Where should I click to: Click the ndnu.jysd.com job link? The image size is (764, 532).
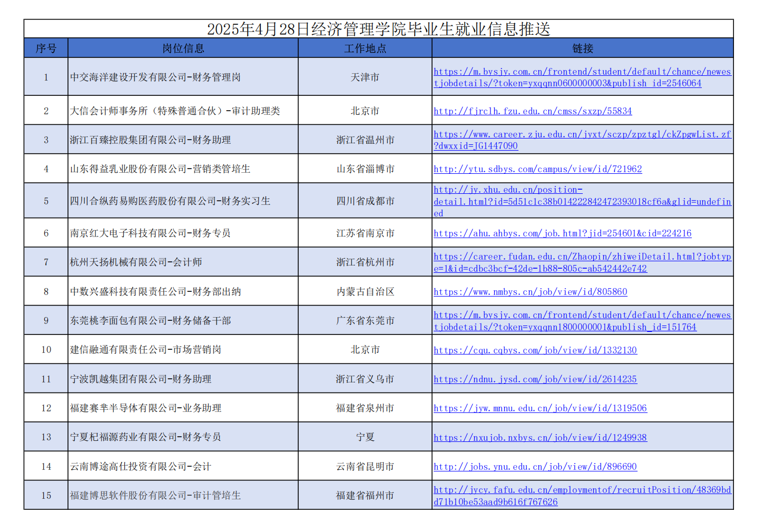click(x=535, y=379)
